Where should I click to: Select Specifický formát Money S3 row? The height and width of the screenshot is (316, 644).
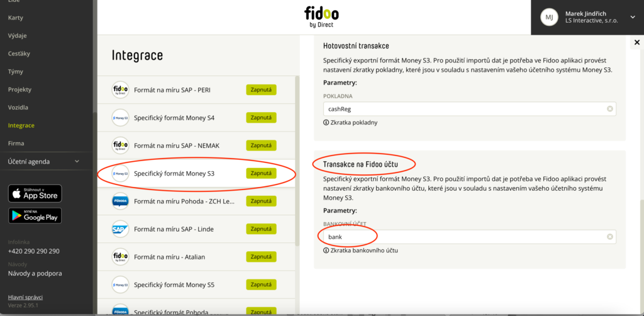point(196,173)
